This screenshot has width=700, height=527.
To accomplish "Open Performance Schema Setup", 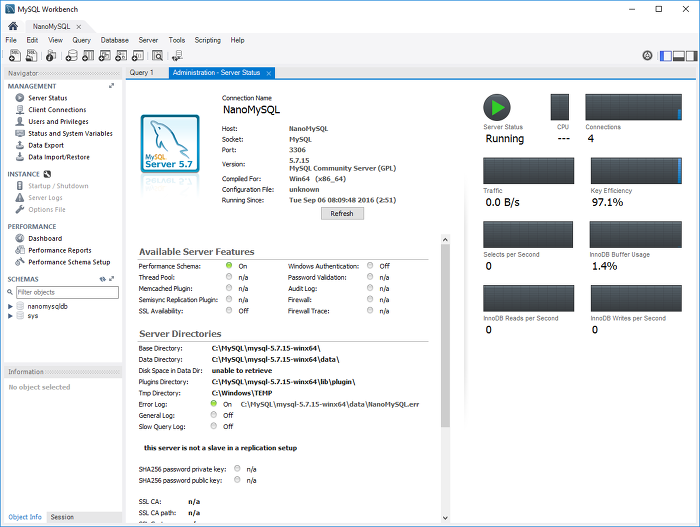I will click(x=69, y=262).
